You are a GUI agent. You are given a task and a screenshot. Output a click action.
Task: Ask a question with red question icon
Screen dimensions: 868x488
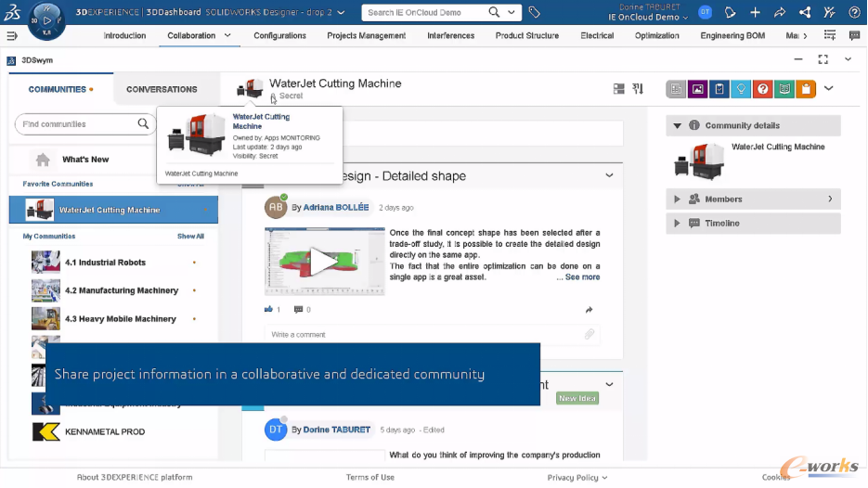click(x=763, y=88)
